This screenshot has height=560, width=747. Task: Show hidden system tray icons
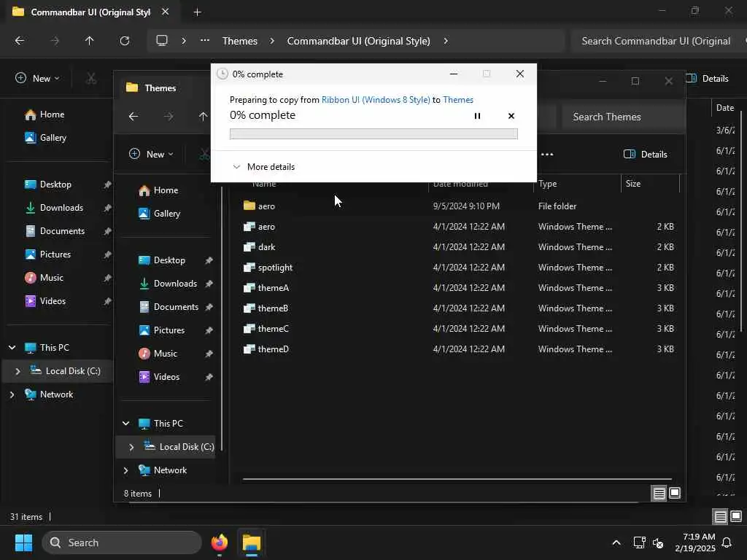coord(616,542)
